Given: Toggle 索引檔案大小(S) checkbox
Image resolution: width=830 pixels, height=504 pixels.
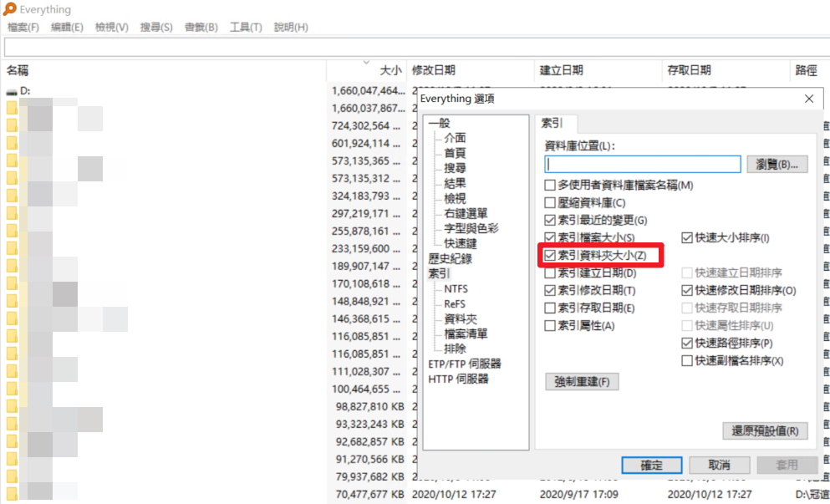Looking at the screenshot, I should click(x=551, y=237).
